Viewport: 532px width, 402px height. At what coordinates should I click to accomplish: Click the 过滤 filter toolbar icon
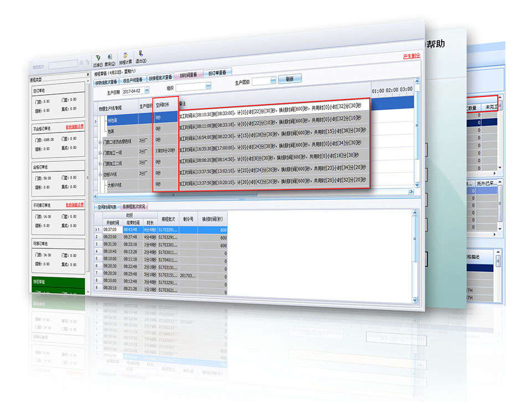coord(98,59)
